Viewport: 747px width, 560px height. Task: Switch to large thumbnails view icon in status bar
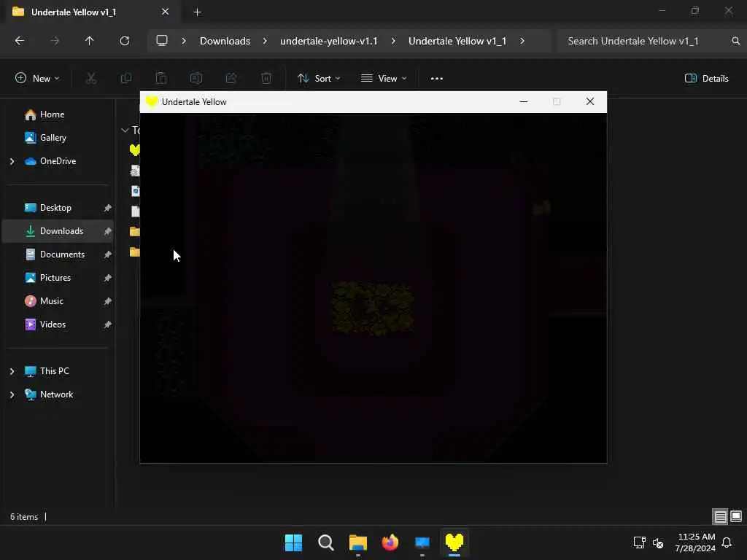pyautogui.click(x=736, y=517)
